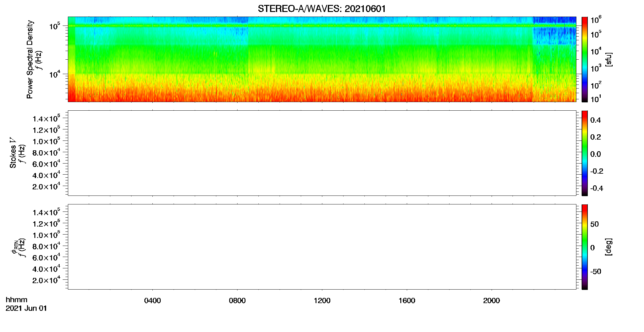Select the 2000 time axis label
This screenshot has width=644, height=332.
point(491,301)
